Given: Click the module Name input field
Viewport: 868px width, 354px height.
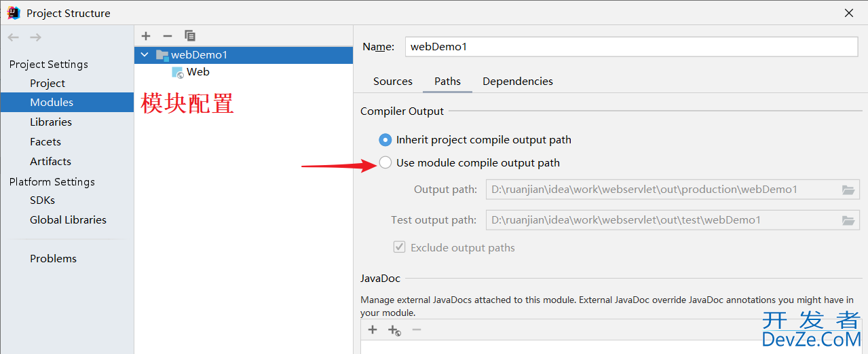Looking at the screenshot, I should 631,47.
